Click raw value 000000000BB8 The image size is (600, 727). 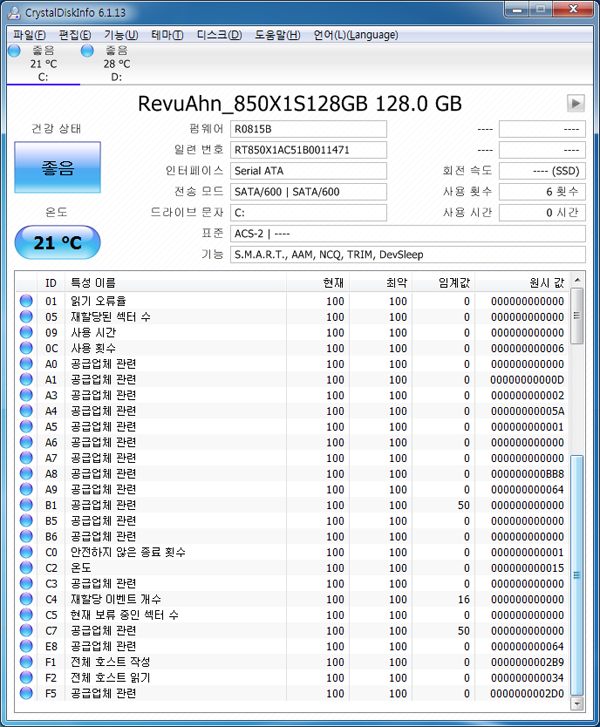[x=527, y=474]
